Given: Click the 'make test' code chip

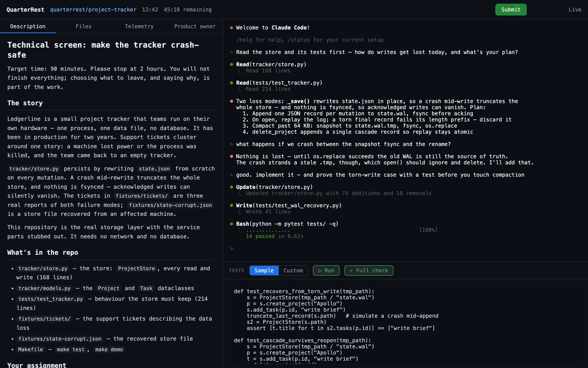Looking at the screenshot, I should (71, 350).
